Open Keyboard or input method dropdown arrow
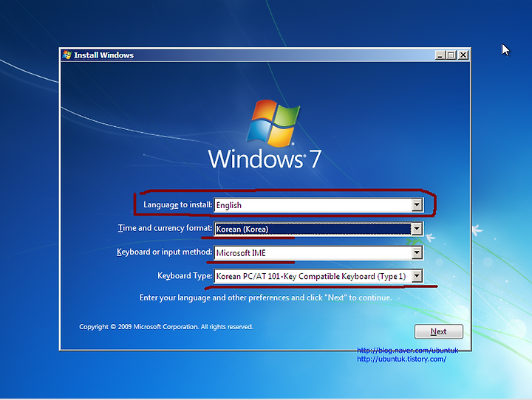 point(417,252)
